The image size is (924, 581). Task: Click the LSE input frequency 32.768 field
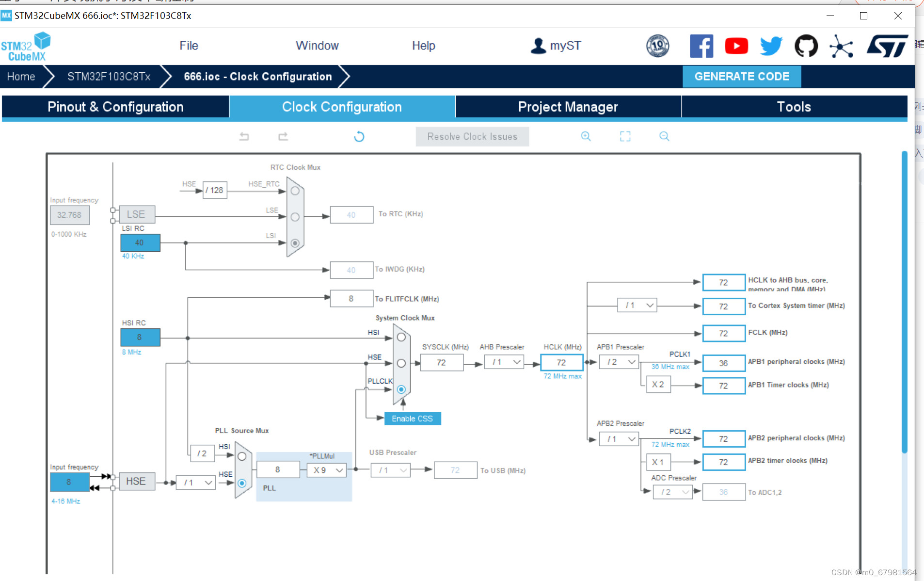click(69, 215)
